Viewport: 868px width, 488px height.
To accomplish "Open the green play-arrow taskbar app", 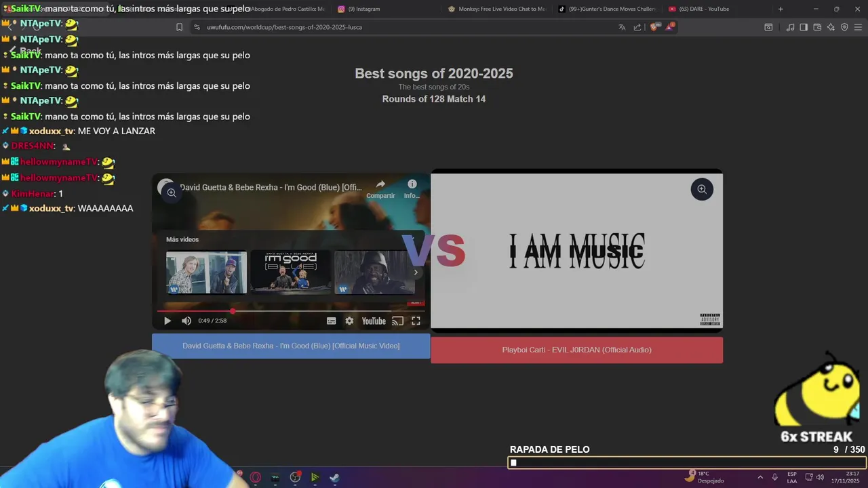I will tap(315, 477).
